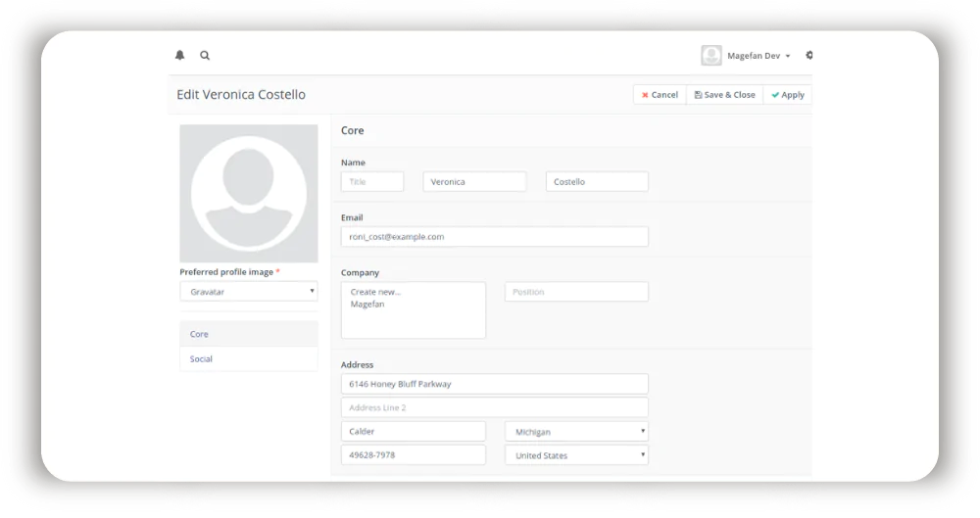
Task: Click the 'Edit Veronica Costello' heading
Action: 241,94
